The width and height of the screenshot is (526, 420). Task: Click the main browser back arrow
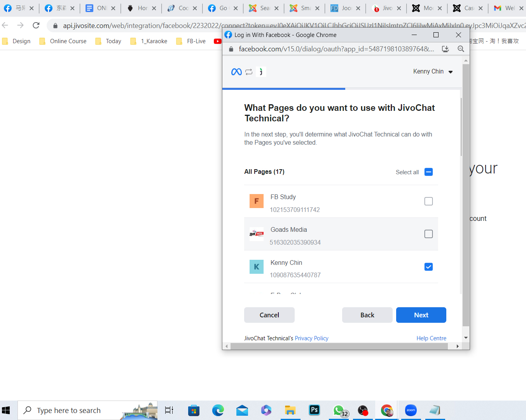pos(5,25)
